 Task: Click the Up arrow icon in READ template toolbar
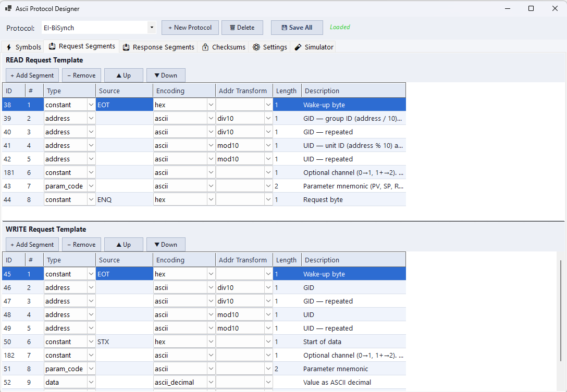coord(119,75)
